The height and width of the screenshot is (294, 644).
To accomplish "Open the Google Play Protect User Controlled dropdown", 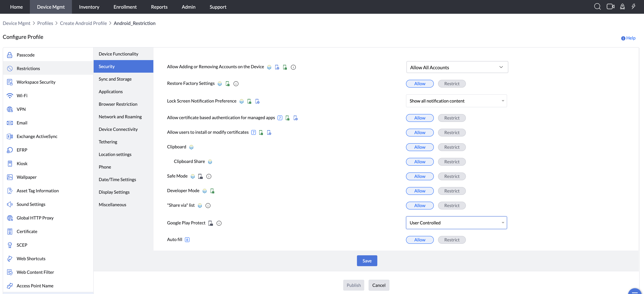I will 456,222.
